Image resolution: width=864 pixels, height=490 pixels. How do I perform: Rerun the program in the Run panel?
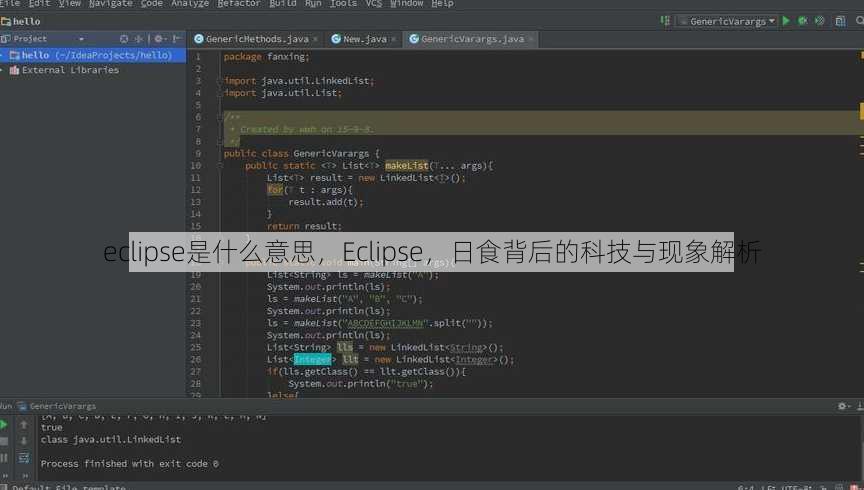click(x=4, y=424)
